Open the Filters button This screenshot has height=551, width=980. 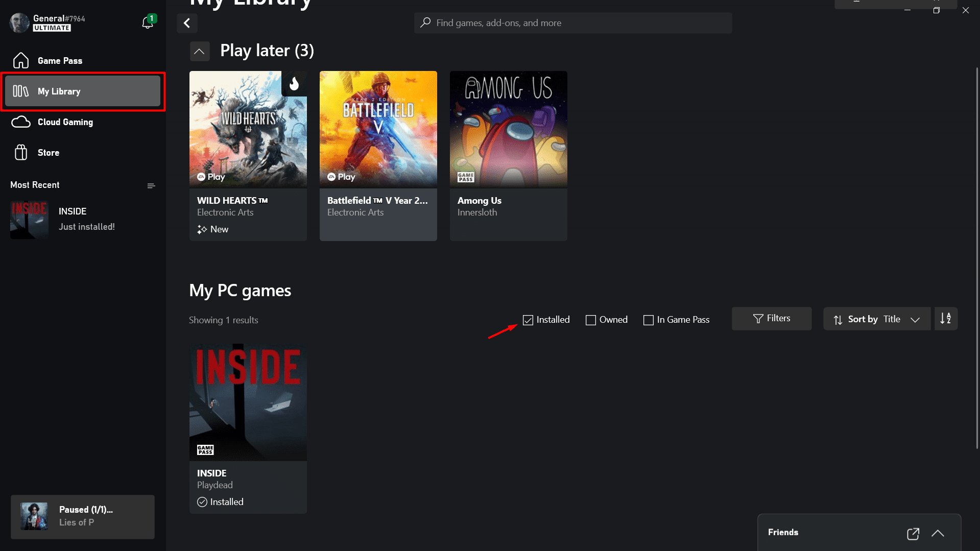click(x=772, y=319)
